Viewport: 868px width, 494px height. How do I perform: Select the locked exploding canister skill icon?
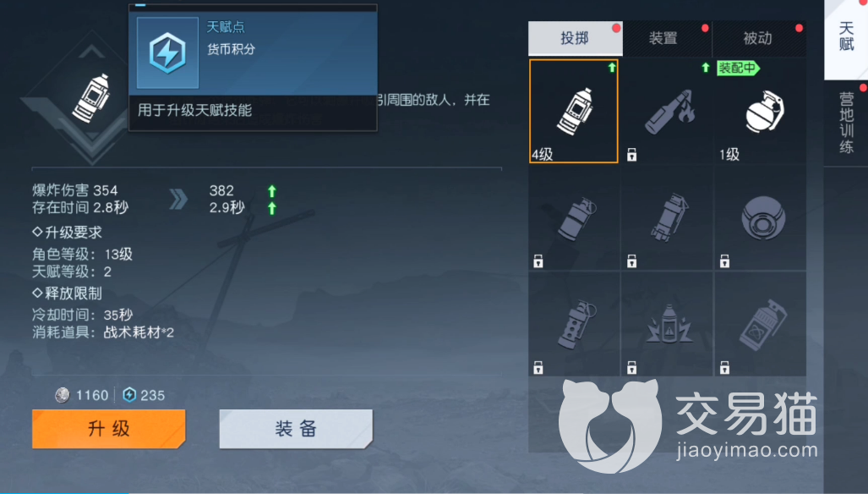(x=668, y=325)
